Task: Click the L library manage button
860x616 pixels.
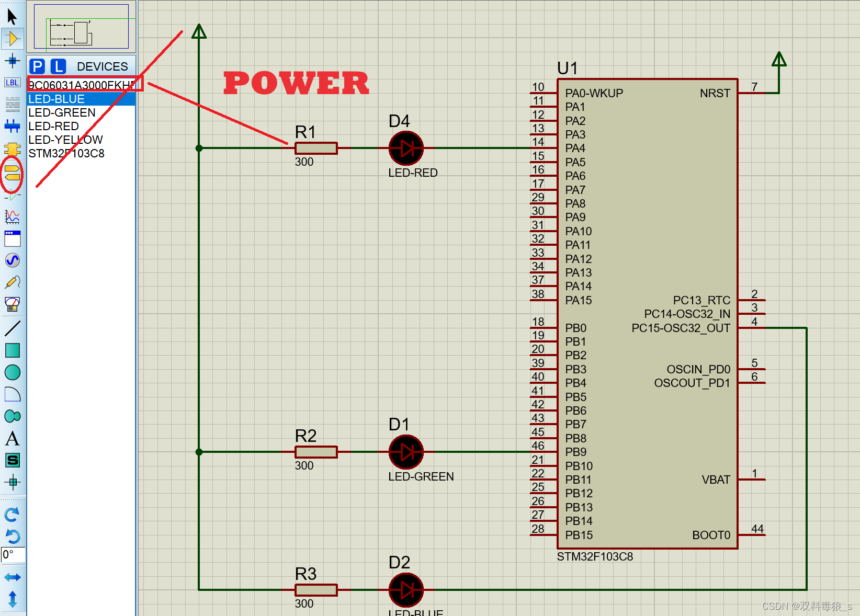Action: (58, 66)
